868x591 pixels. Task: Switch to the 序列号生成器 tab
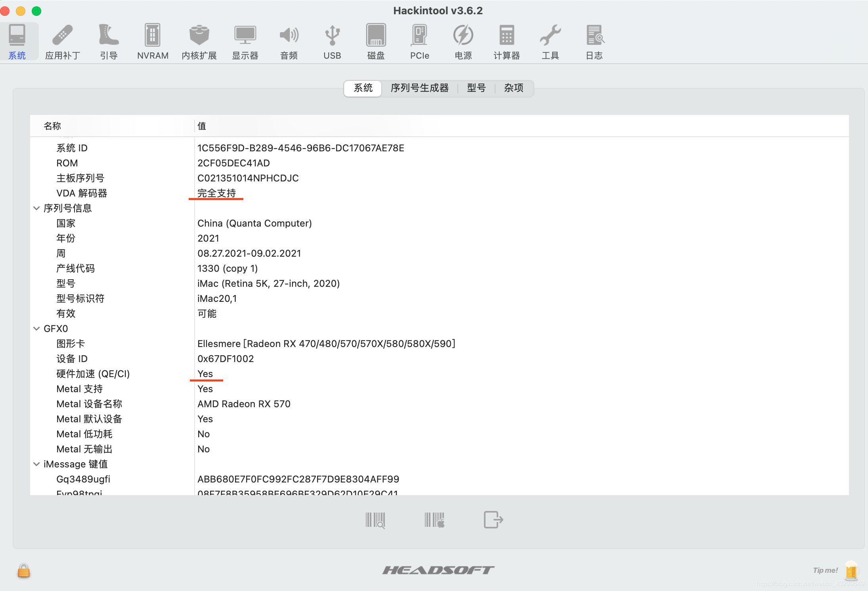tap(419, 88)
